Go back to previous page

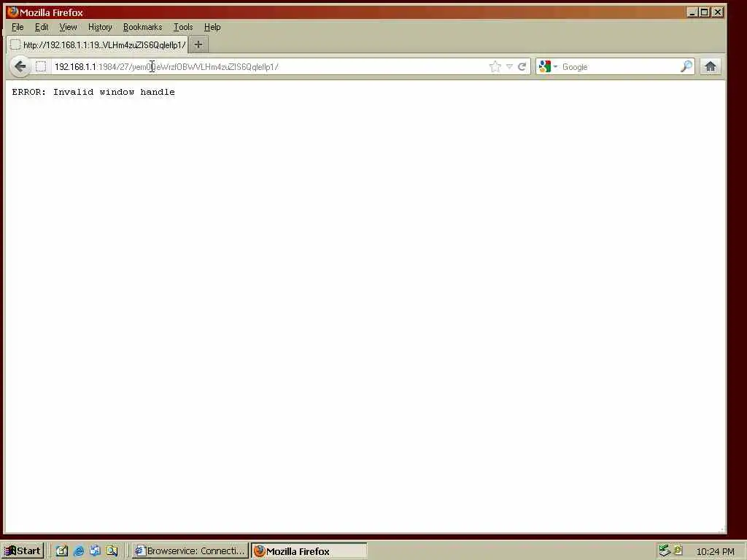[x=20, y=66]
